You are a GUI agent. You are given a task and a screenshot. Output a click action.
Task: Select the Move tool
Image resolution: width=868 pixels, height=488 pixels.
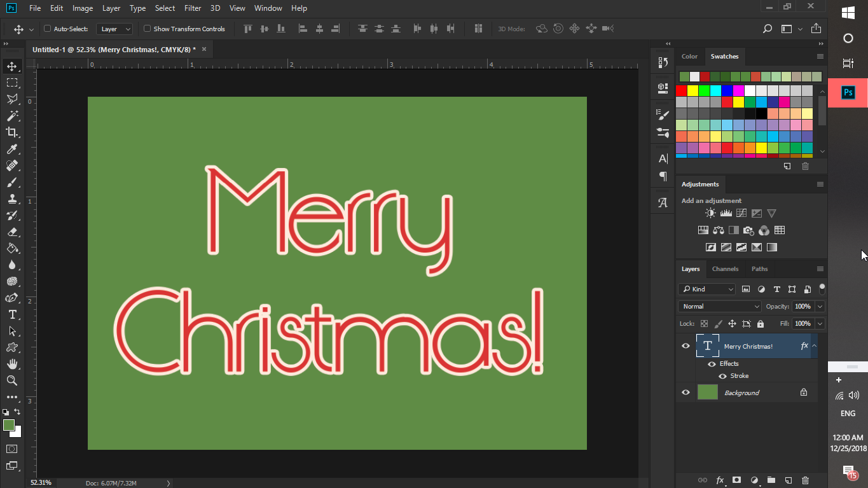pyautogui.click(x=12, y=66)
